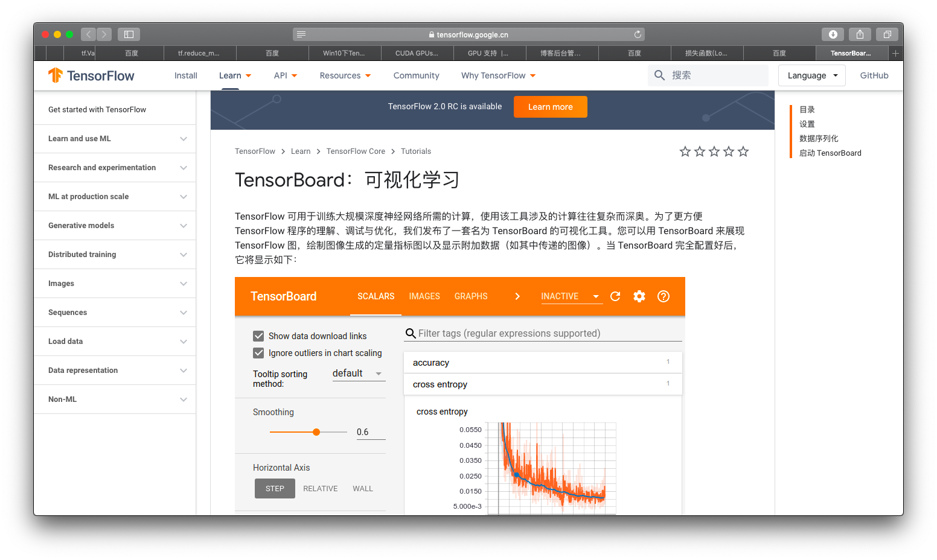Rate the page one star
Viewport: 937px width, 560px height.
pyautogui.click(x=685, y=151)
